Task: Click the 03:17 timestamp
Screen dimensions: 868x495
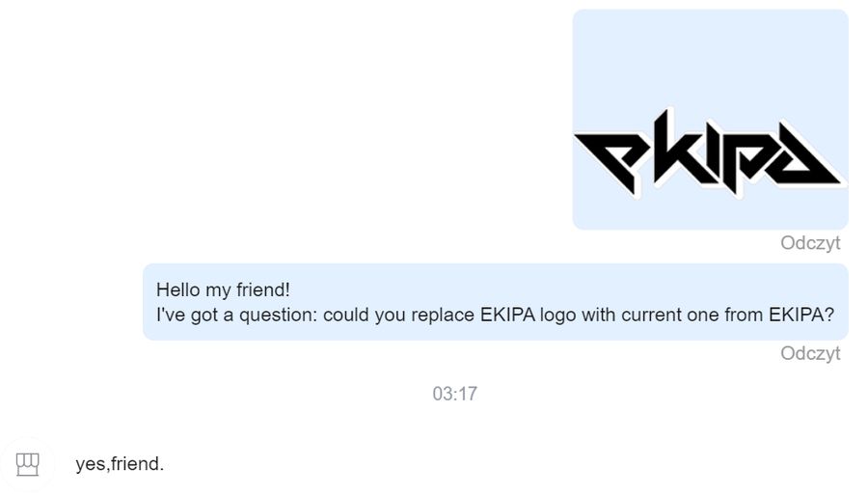Action: click(454, 394)
